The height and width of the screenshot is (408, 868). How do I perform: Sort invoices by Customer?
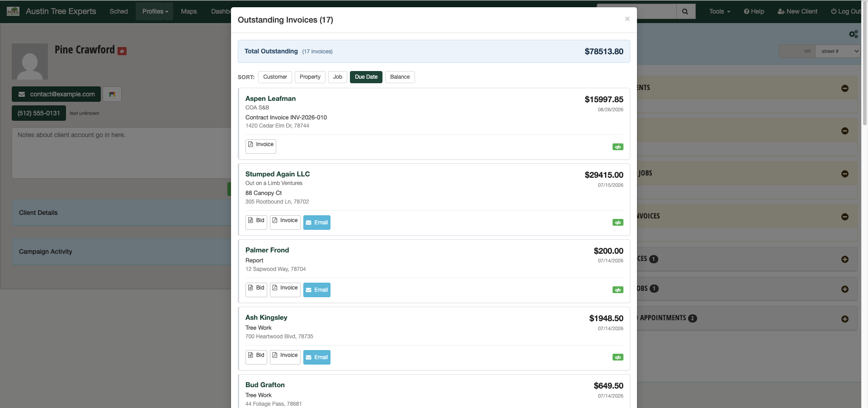point(275,77)
